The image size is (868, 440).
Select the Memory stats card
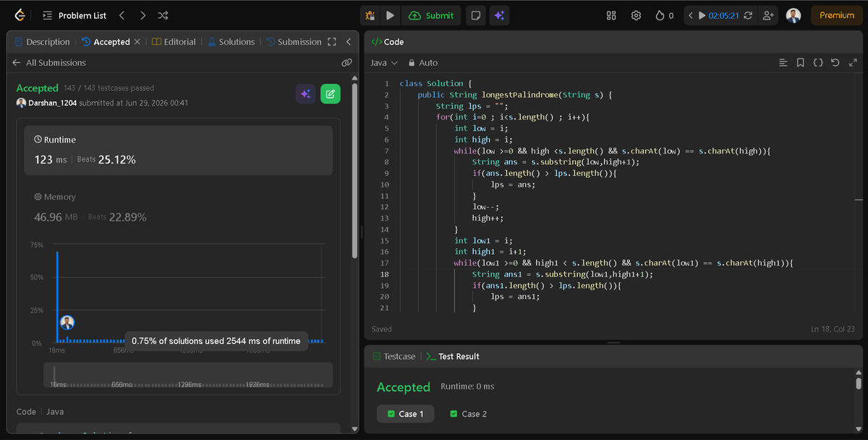pyautogui.click(x=179, y=208)
